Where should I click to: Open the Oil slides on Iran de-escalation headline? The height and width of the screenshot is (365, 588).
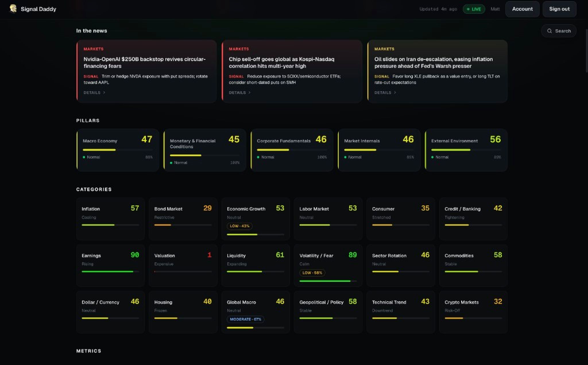(x=434, y=63)
